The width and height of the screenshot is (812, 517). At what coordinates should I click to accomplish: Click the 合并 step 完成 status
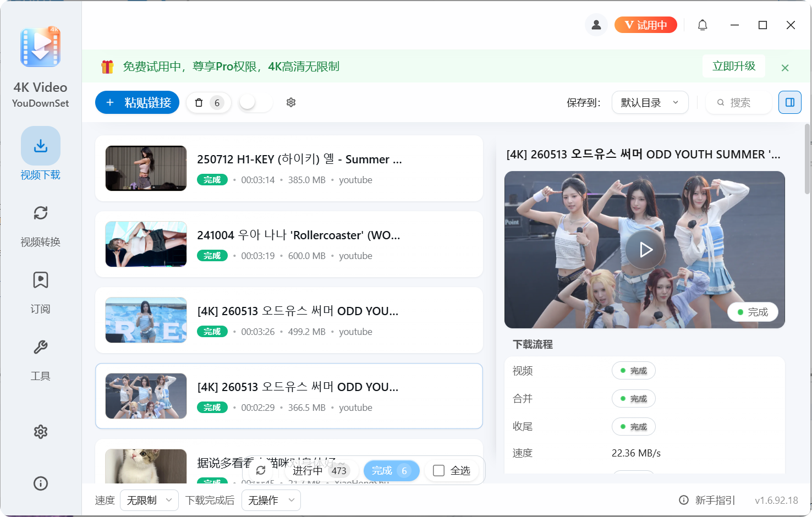[634, 399]
